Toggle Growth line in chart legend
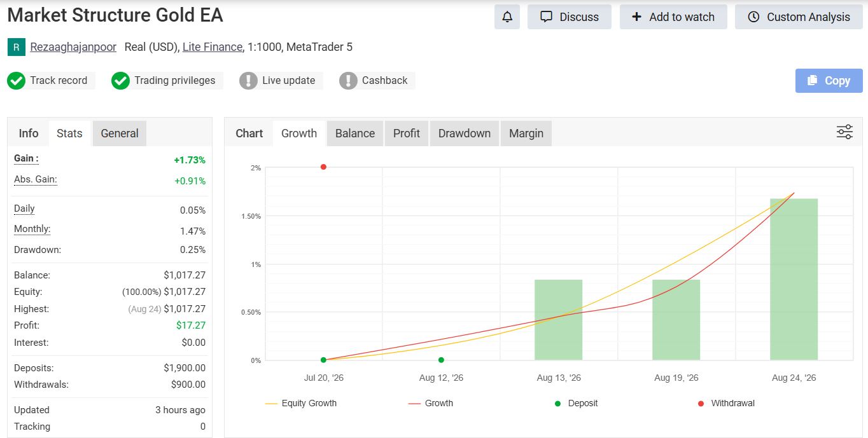 point(430,403)
